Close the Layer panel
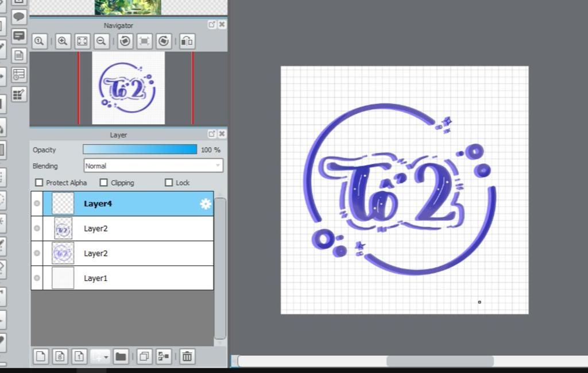 point(222,134)
